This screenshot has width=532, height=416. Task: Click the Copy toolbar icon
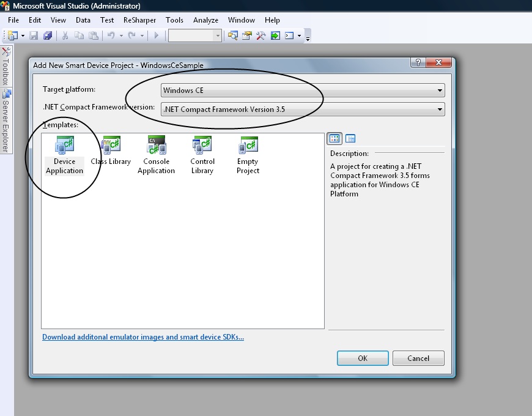(79, 35)
